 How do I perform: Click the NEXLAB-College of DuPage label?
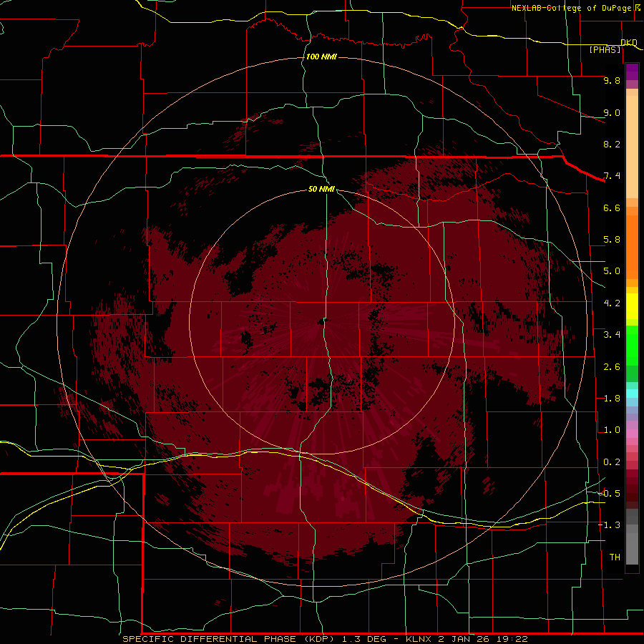pos(573,8)
